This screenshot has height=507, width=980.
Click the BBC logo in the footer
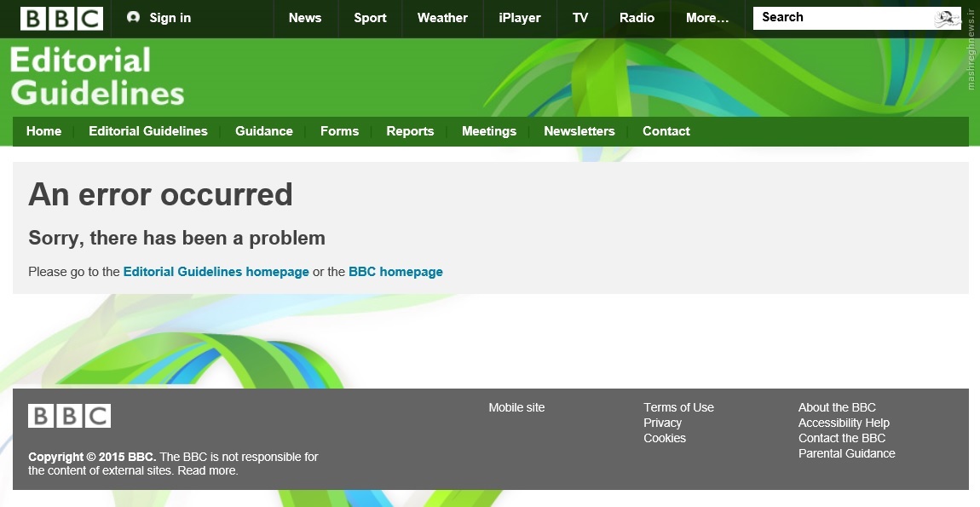[x=69, y=416]
